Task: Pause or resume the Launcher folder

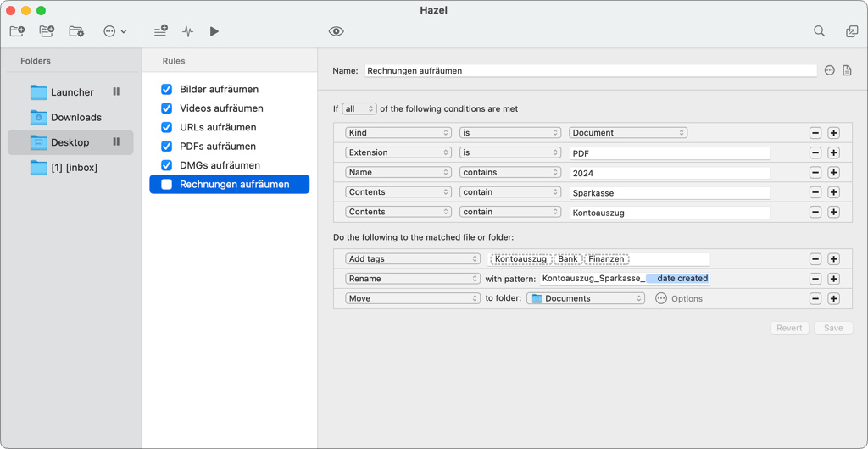Action: [x=116, y=91]
